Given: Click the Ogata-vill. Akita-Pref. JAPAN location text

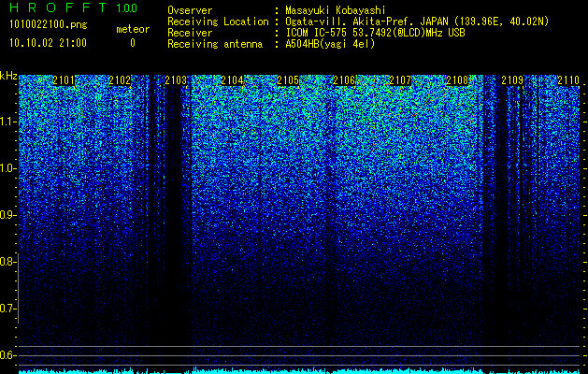Looking at the screenshot, I should (417, 22).
